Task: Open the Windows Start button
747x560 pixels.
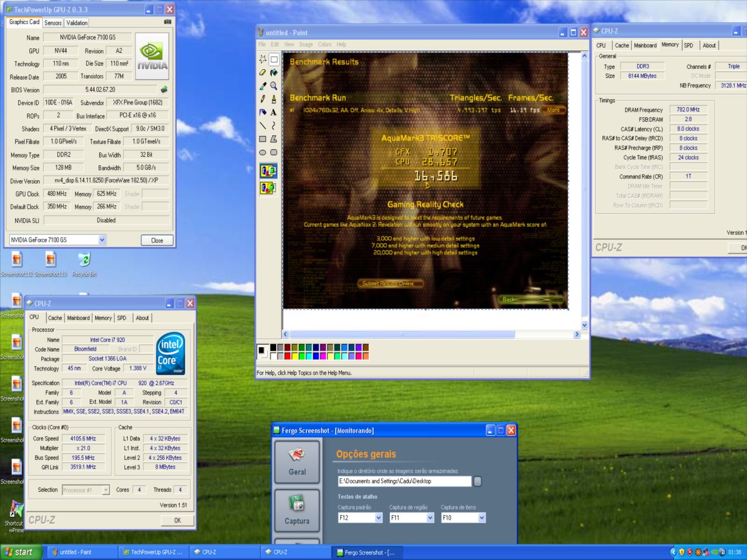Action: (22, 552)
